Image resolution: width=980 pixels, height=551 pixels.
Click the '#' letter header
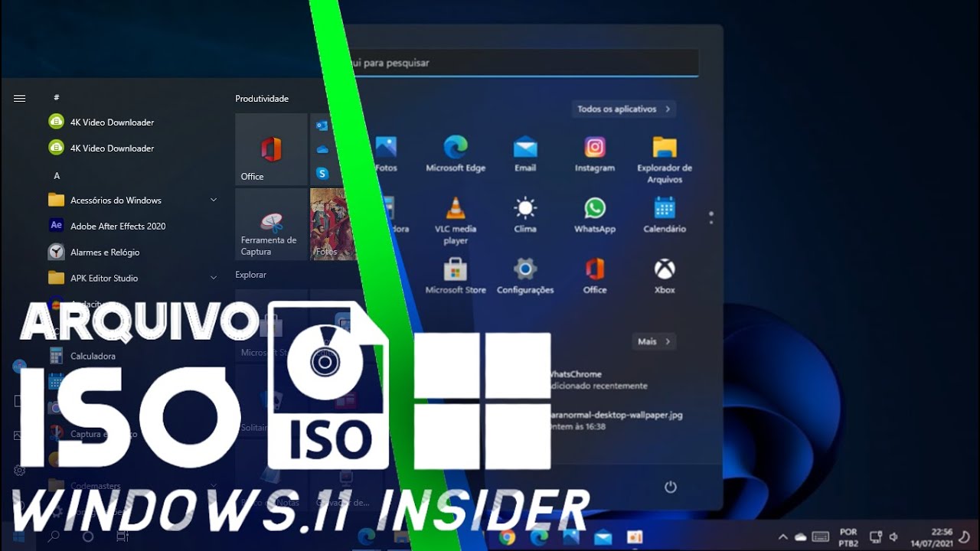(57, 98)
